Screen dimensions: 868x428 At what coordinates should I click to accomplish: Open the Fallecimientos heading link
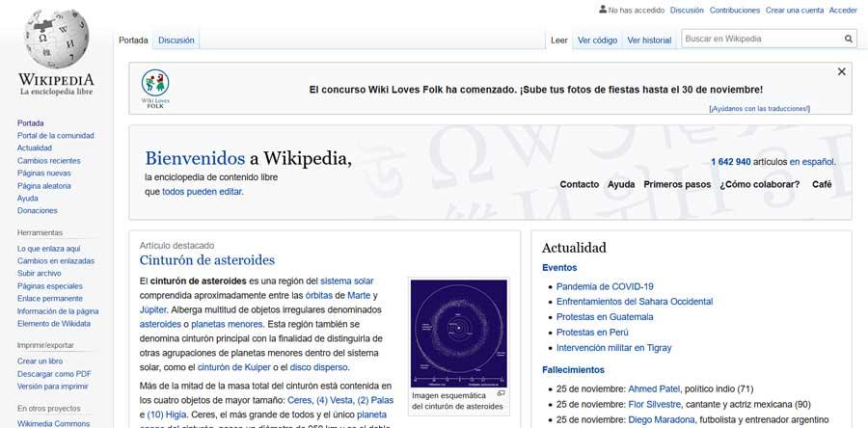573,370
